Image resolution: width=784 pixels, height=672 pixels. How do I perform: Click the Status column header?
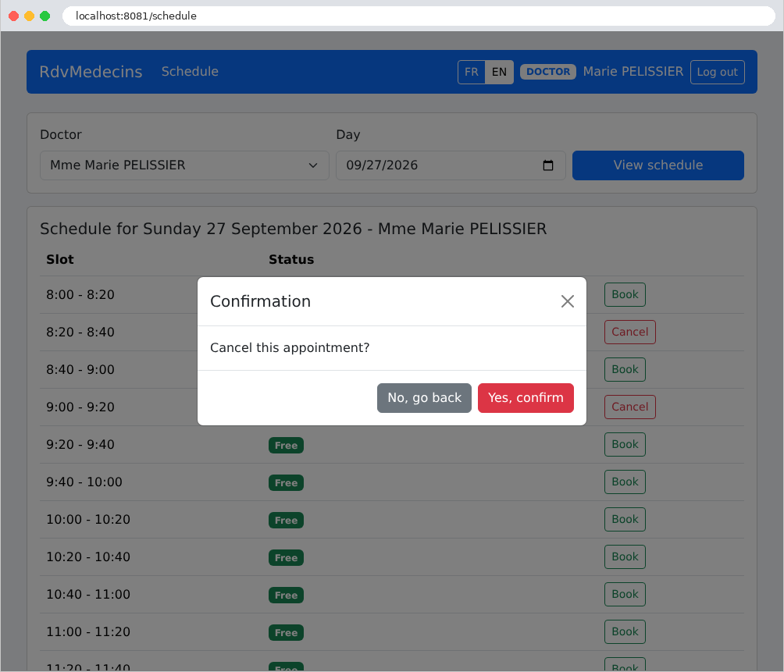pyautogui.click(x=291, y=260)
